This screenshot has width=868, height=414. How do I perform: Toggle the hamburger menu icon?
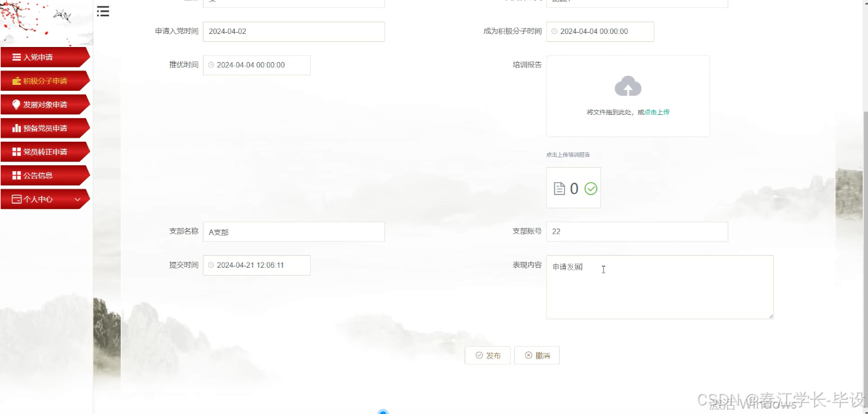[x=103, y=11]
